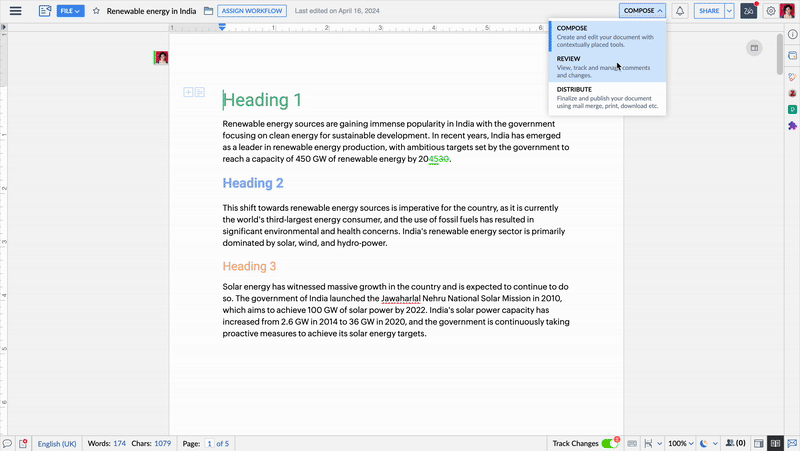Click the plus insert icon beside Heading 1

tap(188, 92)
